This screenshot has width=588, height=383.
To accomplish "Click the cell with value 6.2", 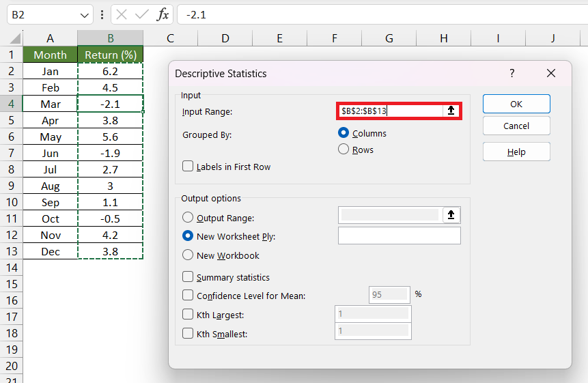I will [x=110, y=71].
